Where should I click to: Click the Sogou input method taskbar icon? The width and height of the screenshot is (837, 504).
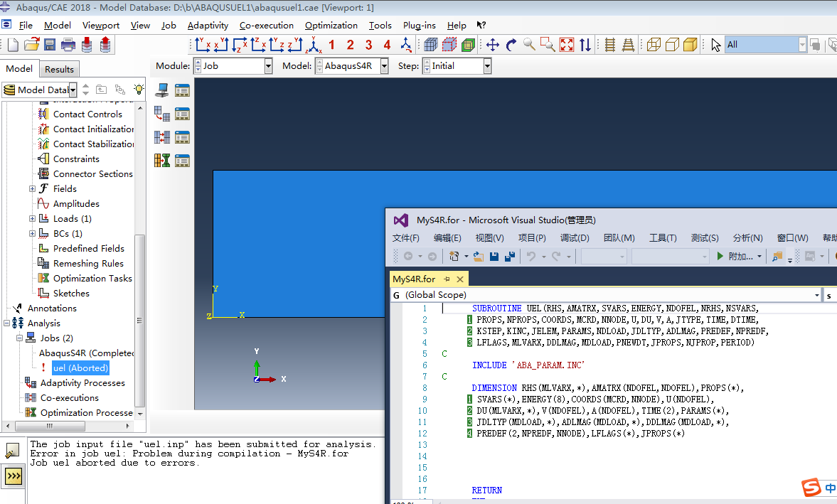click(x=811, y=488)
